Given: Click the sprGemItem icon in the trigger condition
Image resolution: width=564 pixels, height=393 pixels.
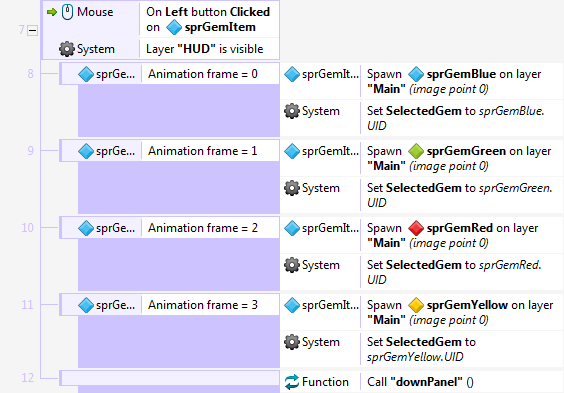Looking at the screenshot, I should click(174, 27).
